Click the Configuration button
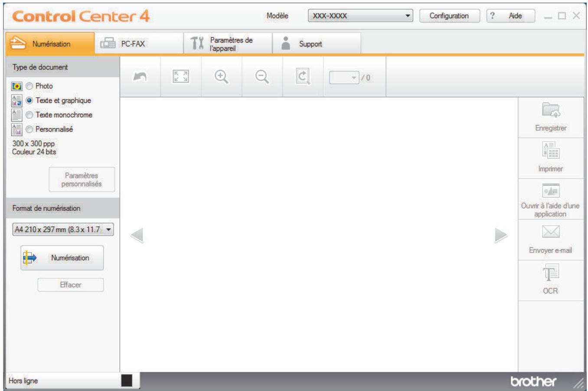Viewport: 588px width, 391px height. 450,16
